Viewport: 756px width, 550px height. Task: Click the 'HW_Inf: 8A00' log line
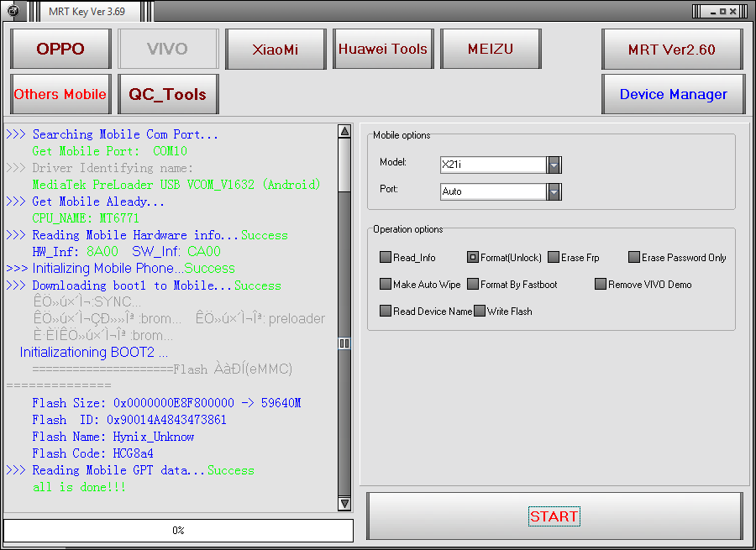point(126,252)
